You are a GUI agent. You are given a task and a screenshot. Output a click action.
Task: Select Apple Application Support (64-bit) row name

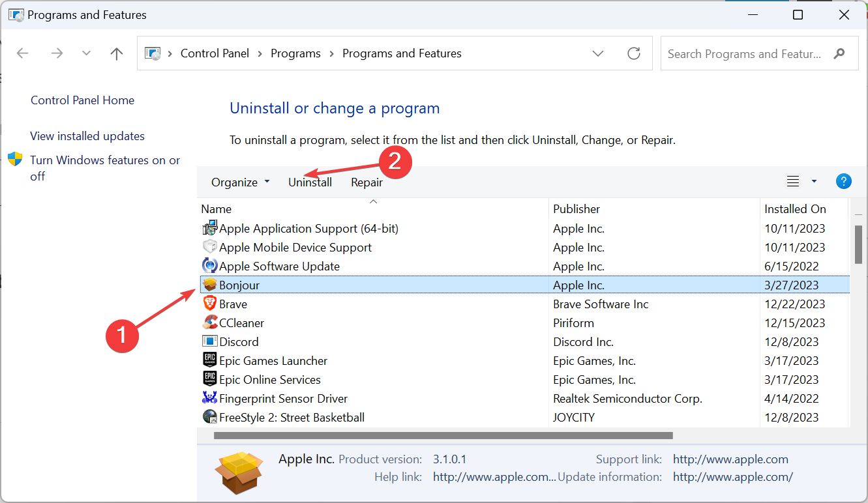click(309, 229)
